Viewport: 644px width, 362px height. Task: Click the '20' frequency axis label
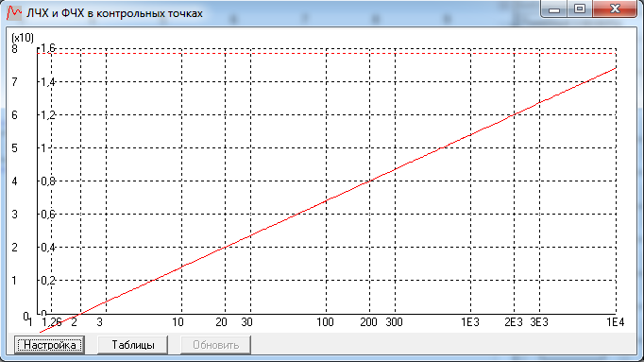[221, 322]
